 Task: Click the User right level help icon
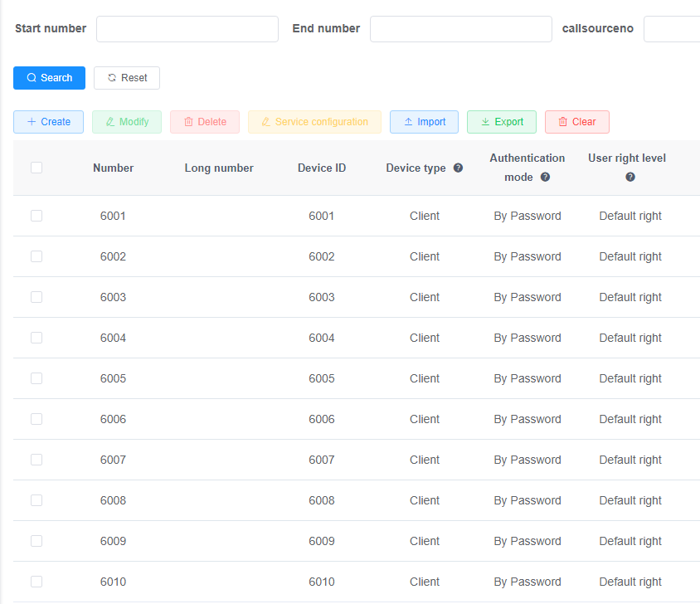pyautogui.click(x=630, y=178)
